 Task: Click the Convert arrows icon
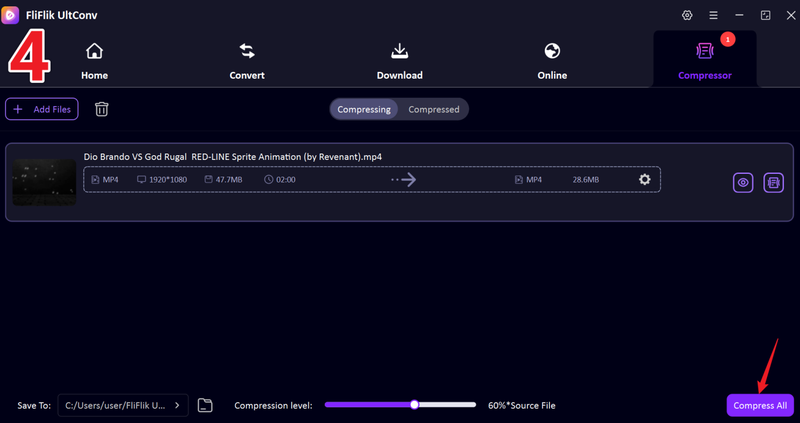[x=247, y=51]
